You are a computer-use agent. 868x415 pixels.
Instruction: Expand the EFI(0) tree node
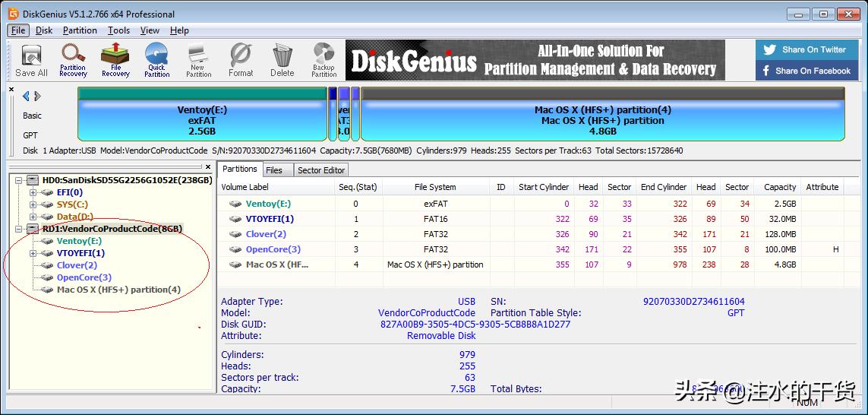pyautogui.click(x=33, y=193)
